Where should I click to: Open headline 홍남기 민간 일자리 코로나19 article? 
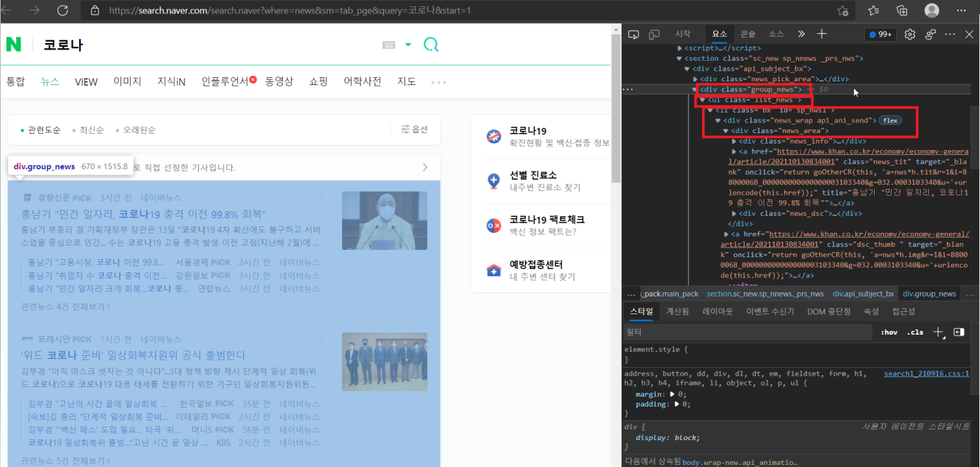tap(144, 214)
